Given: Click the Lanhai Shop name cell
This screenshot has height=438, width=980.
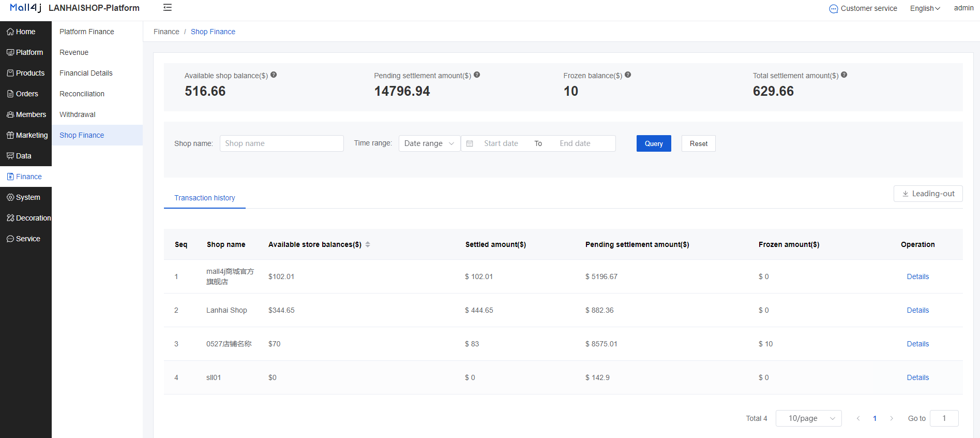Looking at the screenshot, I should coord(227,310).
